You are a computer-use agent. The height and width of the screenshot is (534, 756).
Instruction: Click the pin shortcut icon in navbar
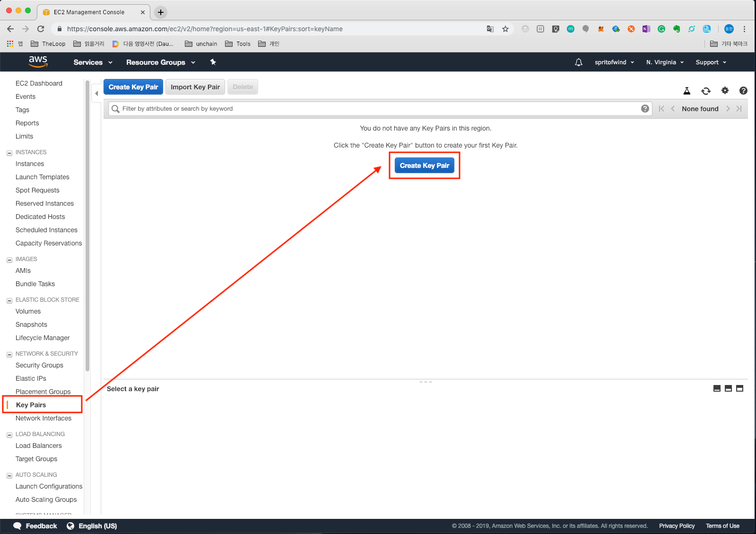[213, 62]
